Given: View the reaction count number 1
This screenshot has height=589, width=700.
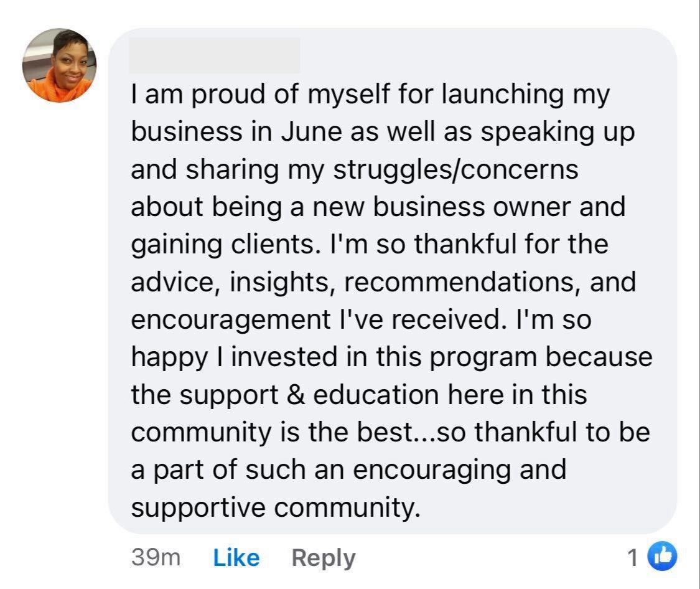Looking at the screenshot, I should (633, 558).
